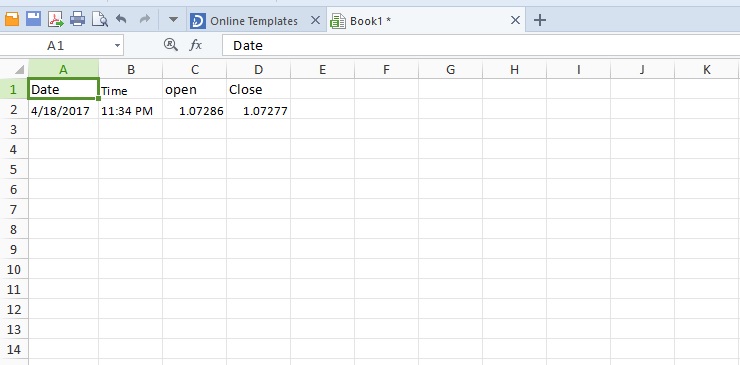The width and height of the screenshot is (740, 365).
Task: Select cell containing open
Action: 195,89
